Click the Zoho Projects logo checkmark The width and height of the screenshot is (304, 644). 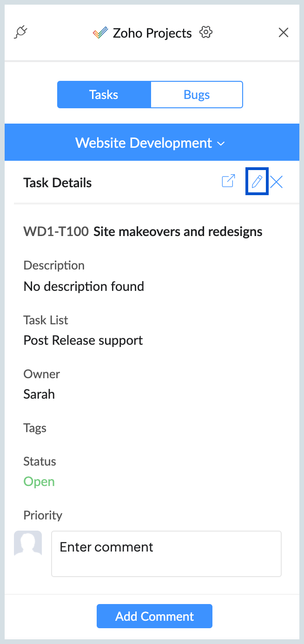[100, 33]
